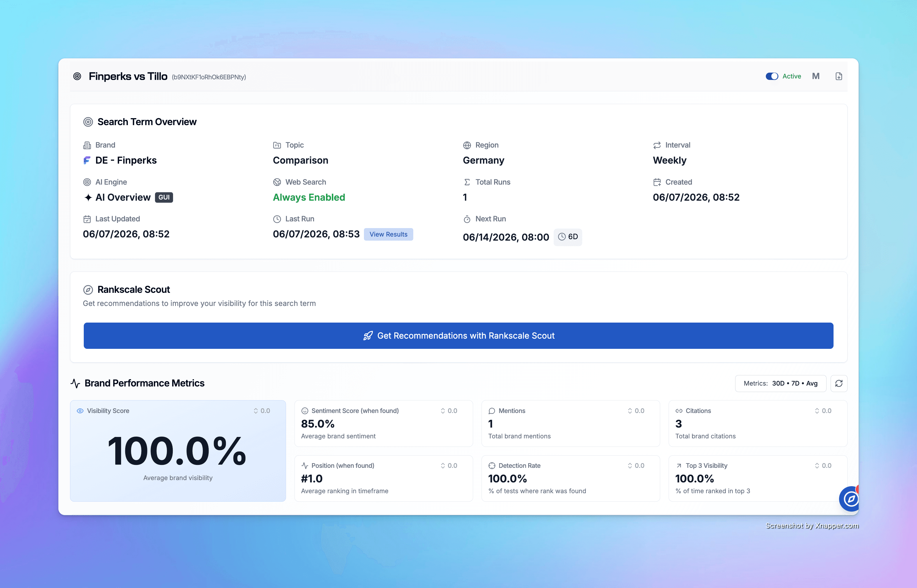Click the Next Run date 06/14/2026, 08:00
The width and height of the screenshot is (917, 588).
[x=505, y=237]
